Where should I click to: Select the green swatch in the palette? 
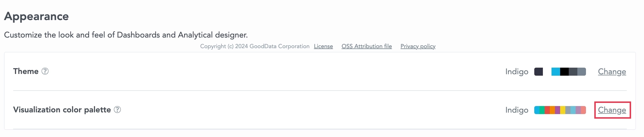tap(542, 110)
